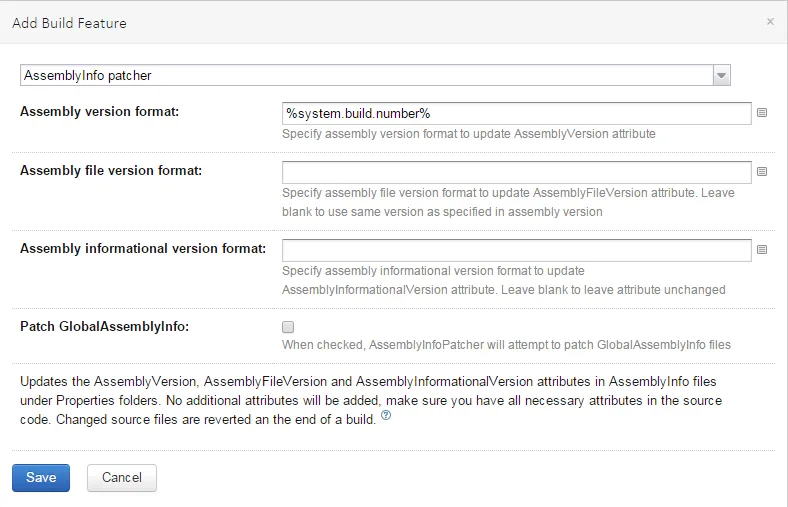Open parameter picker beside Assembly informational version
Screen dimensions: 788x507
[x=762, y=250]
